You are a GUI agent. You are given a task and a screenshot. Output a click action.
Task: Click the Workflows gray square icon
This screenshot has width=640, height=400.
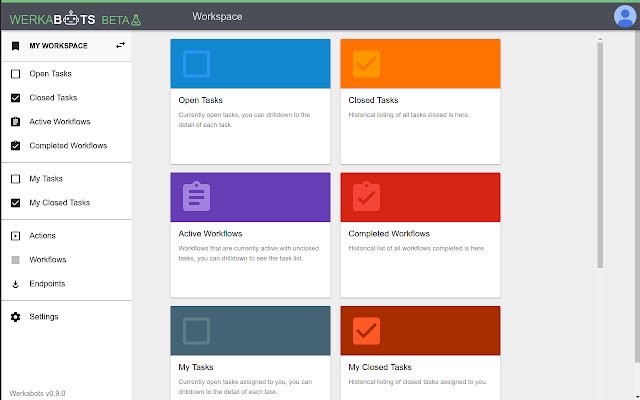[16, 260]
